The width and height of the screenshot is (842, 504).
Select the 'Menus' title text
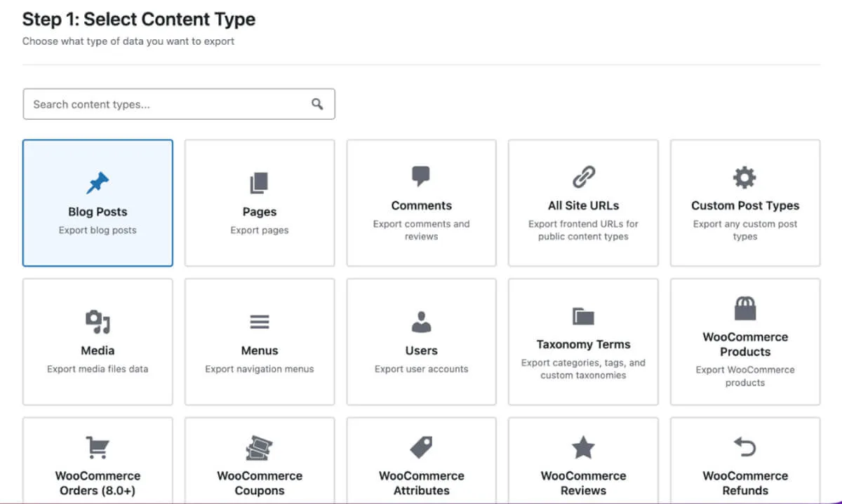click(x=260, y=350)
